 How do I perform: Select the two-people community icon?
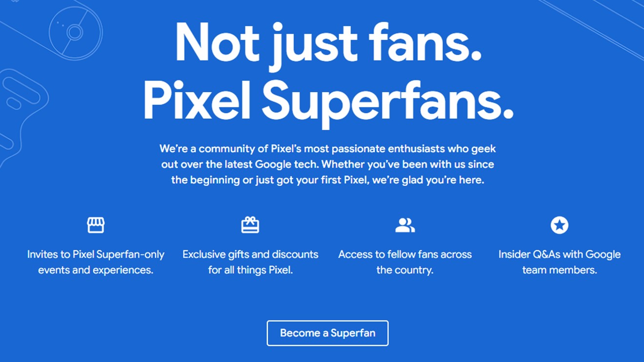404,225
